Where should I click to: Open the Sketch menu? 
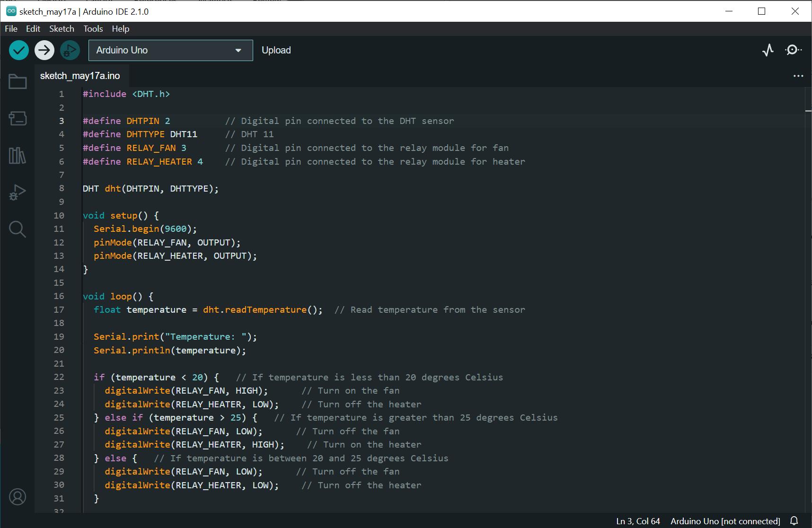(x=62, y=29)
